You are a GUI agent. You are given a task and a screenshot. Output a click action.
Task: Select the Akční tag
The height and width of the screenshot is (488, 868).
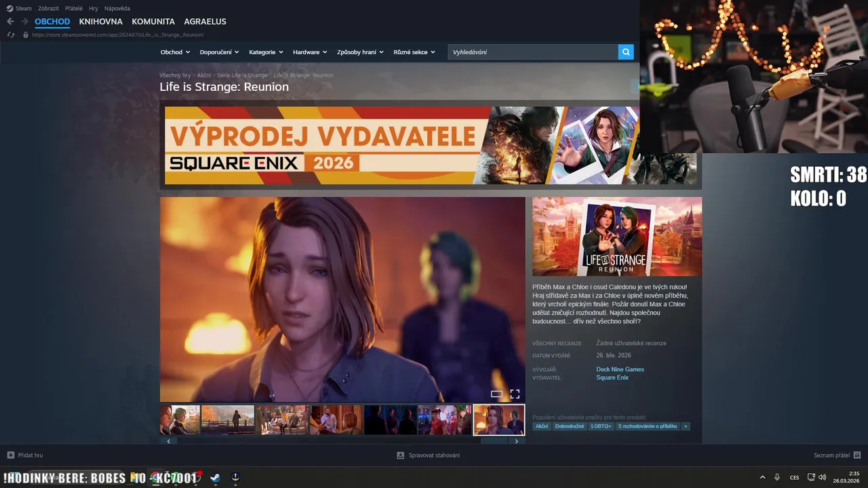click(542, 426)
